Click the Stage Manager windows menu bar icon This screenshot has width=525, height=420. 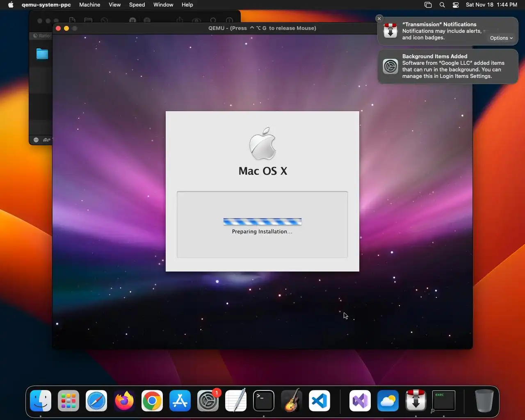[x=428, y=5]
